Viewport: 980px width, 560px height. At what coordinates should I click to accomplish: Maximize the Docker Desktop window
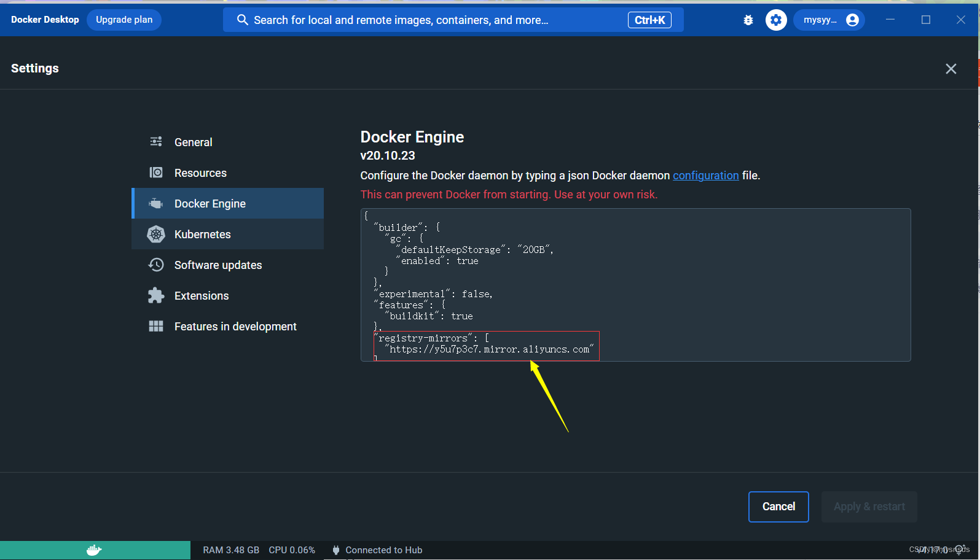pyautogui.click(x=926, y=20)
